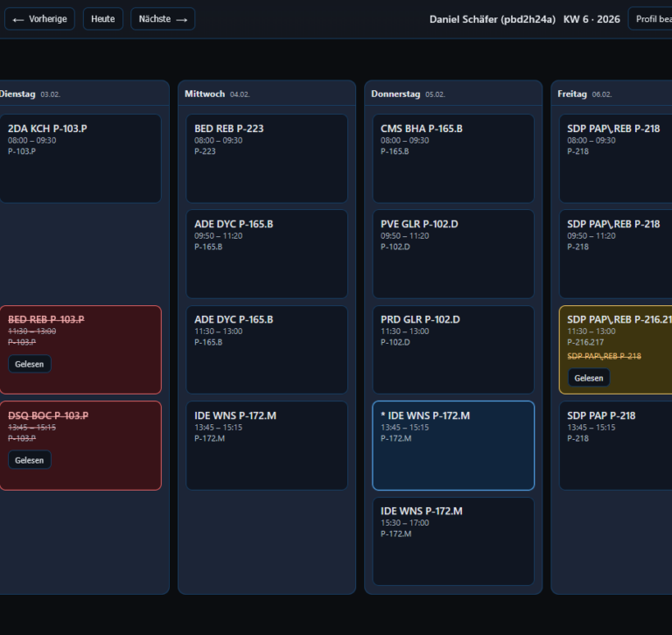The width and height of the screenshot is (672, 635).
Task: Select Wednesday 11:30 ADE DYC lesson
Action: coord(266,350)
